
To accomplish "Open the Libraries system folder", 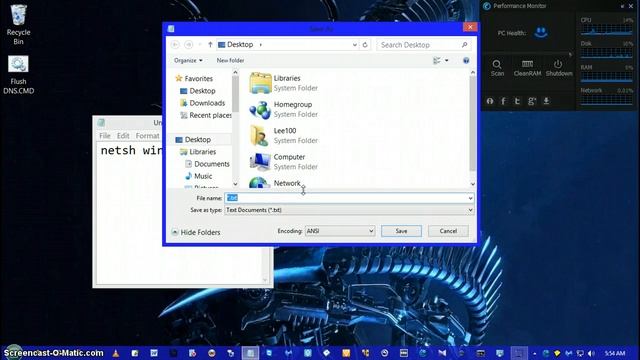I will pos(284,83).
